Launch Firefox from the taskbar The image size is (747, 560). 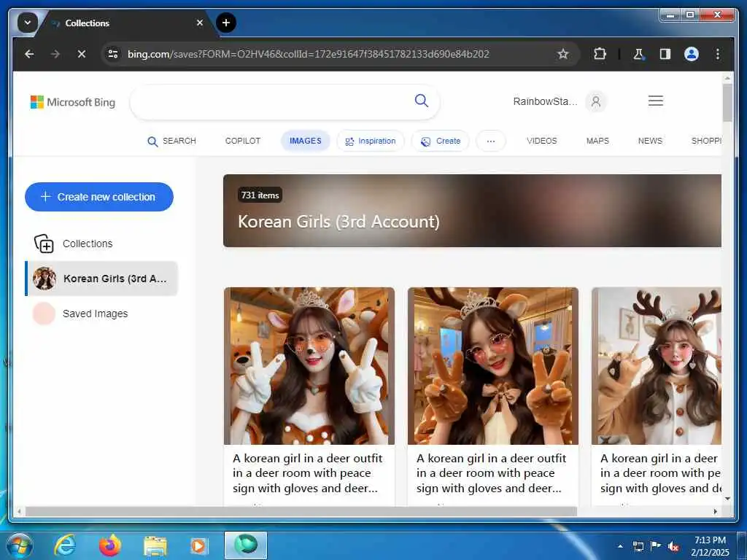coord(110,545)
